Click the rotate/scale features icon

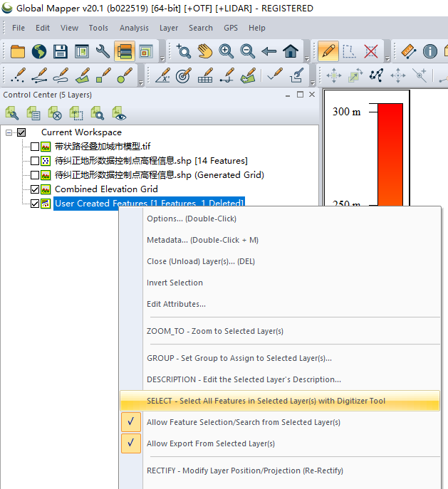pos(355,75)
